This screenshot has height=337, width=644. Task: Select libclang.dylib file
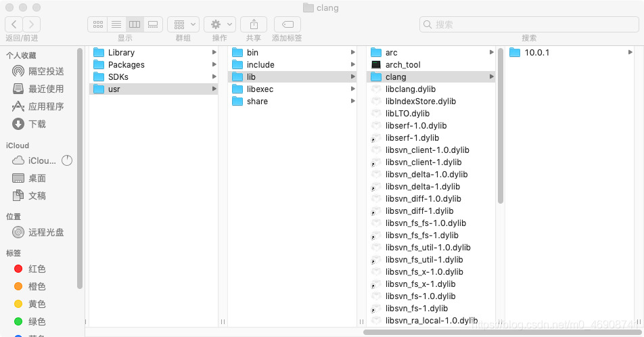coord(431,89)
